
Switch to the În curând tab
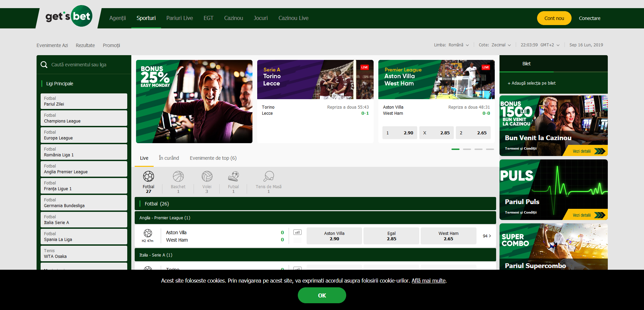click(169, 158)
